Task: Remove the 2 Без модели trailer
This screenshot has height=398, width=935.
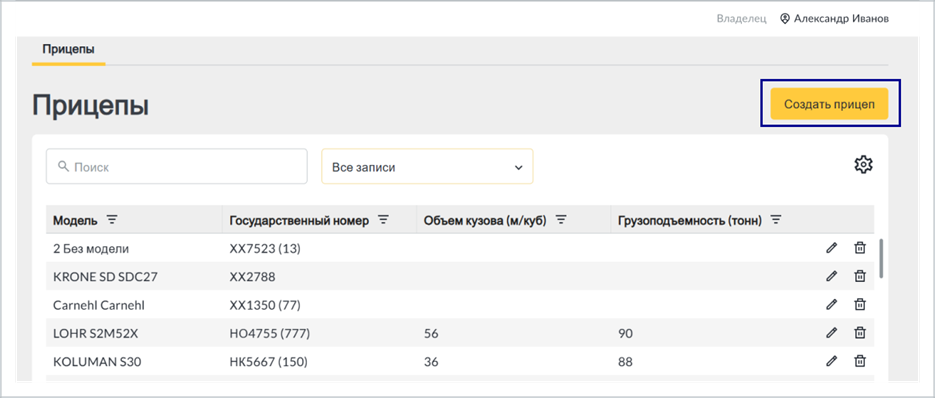Action: pos(859,248)
